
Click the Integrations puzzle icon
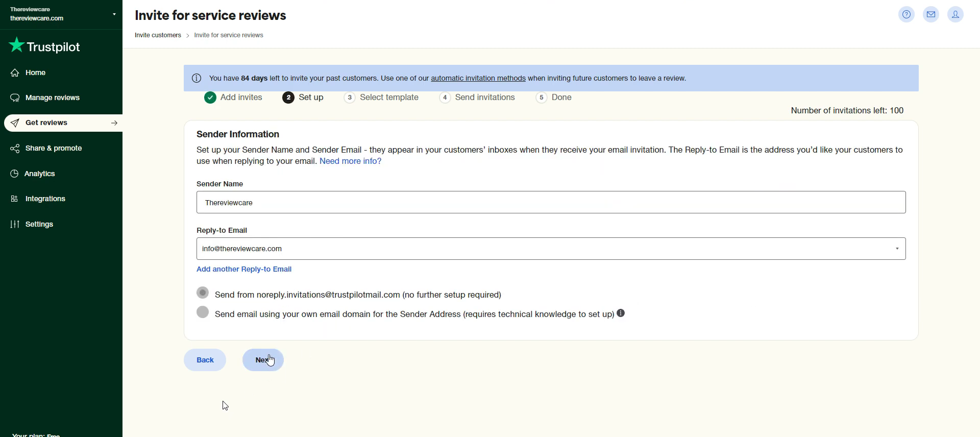pos(14,199)
